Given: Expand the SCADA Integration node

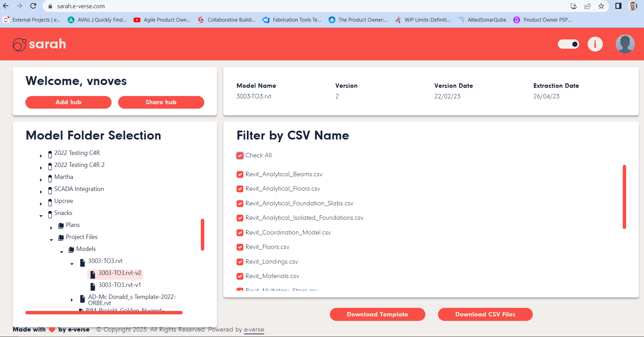Looking at the screenshot, I should pos(41,192).
